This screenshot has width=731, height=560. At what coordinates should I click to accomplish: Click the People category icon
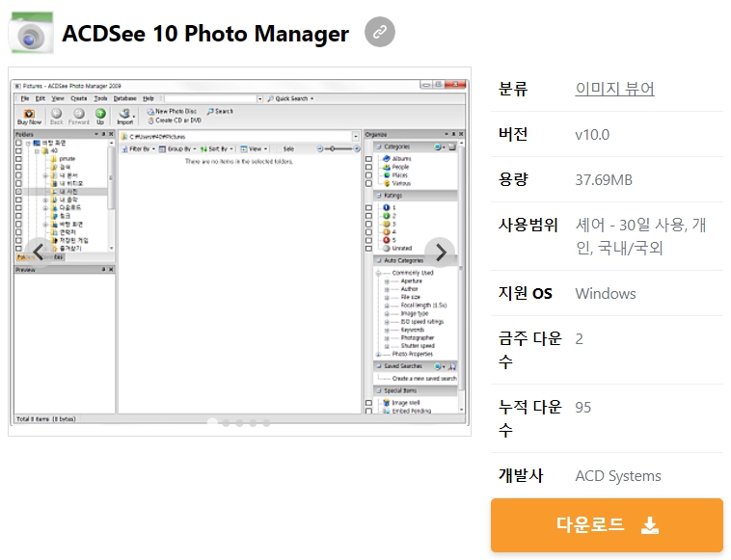point(387,167)
